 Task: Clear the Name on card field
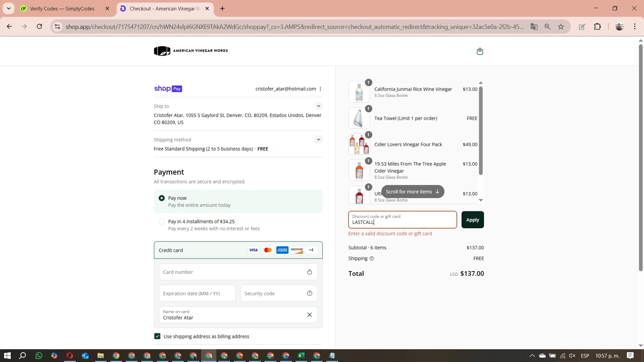(x=310, y=315)
